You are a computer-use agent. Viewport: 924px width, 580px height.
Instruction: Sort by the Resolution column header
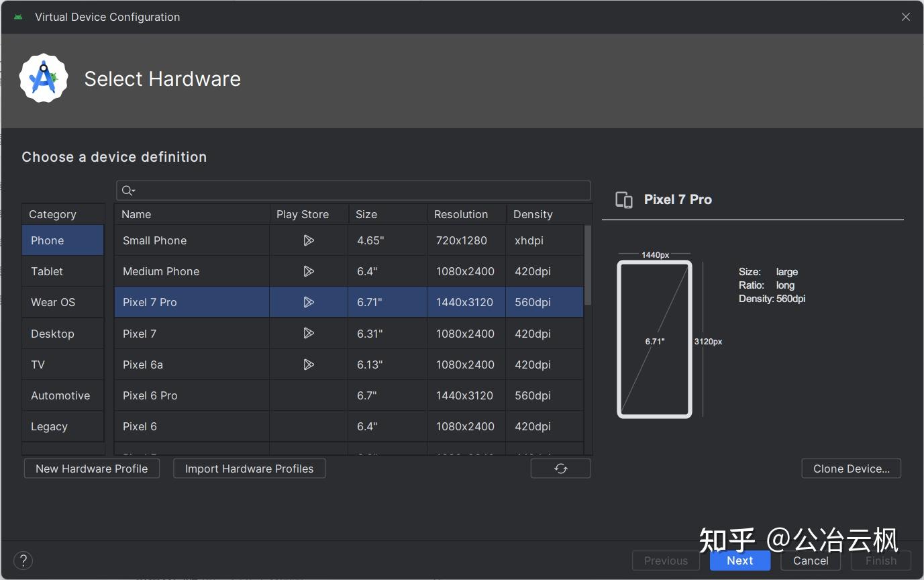466,214
